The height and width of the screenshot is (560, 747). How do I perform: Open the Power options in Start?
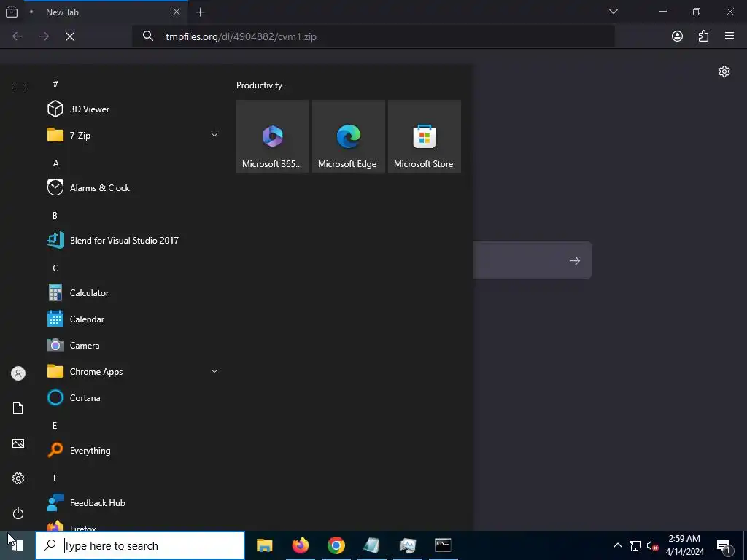(18, 513)
